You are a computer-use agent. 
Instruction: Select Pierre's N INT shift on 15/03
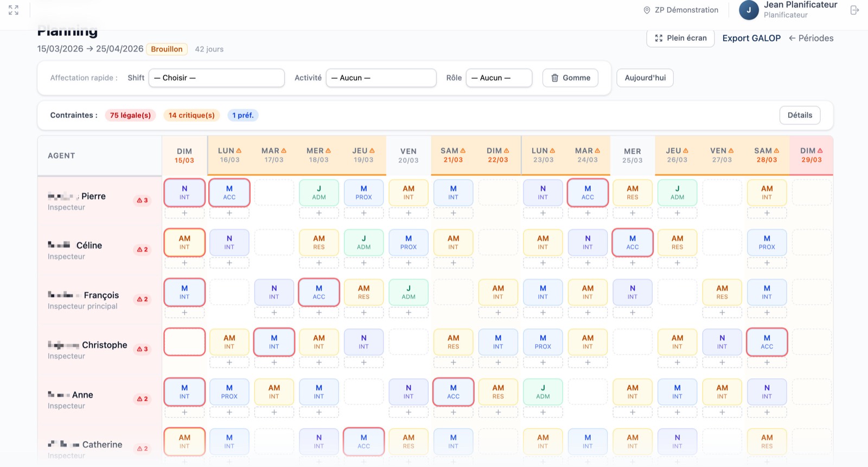184,193
